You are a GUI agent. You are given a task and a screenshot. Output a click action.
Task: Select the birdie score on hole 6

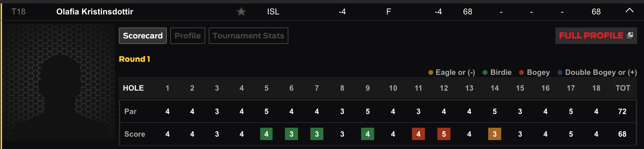291,134
